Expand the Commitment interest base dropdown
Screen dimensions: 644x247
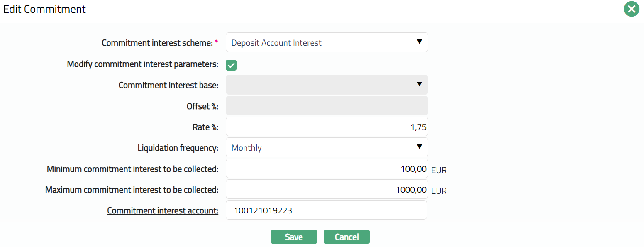pos(327,85)
